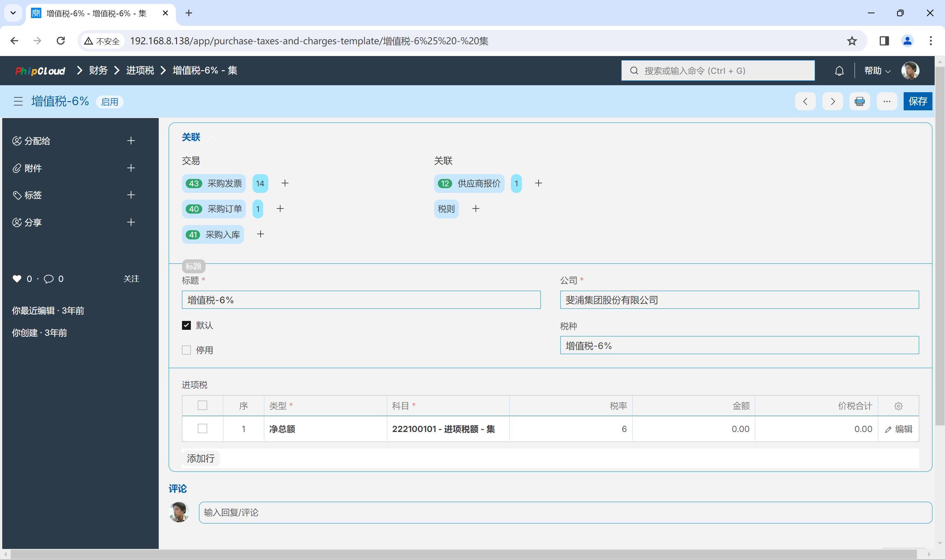Add an attachment via the plus icon

coord(131,168)
